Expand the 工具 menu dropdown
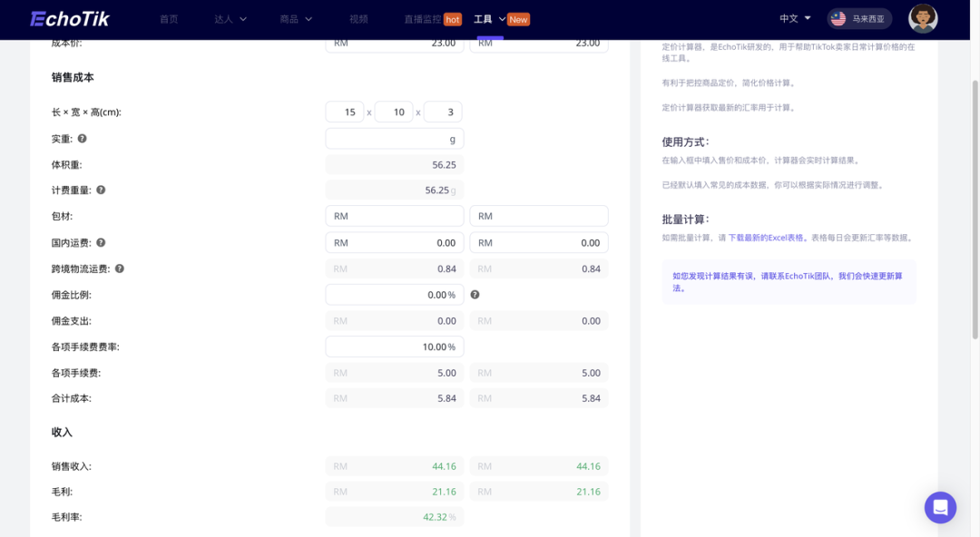This screenshot has width=980, height=537. 502,19
